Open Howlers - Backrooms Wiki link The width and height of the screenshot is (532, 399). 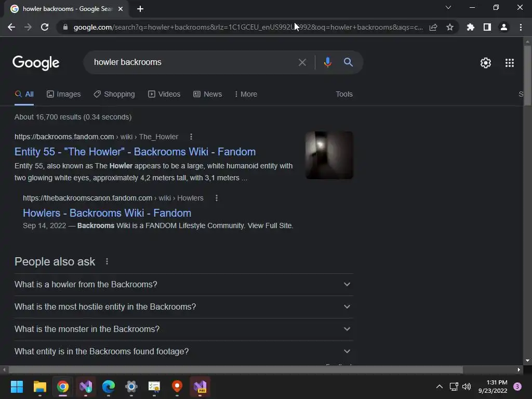tap(107, 213)
